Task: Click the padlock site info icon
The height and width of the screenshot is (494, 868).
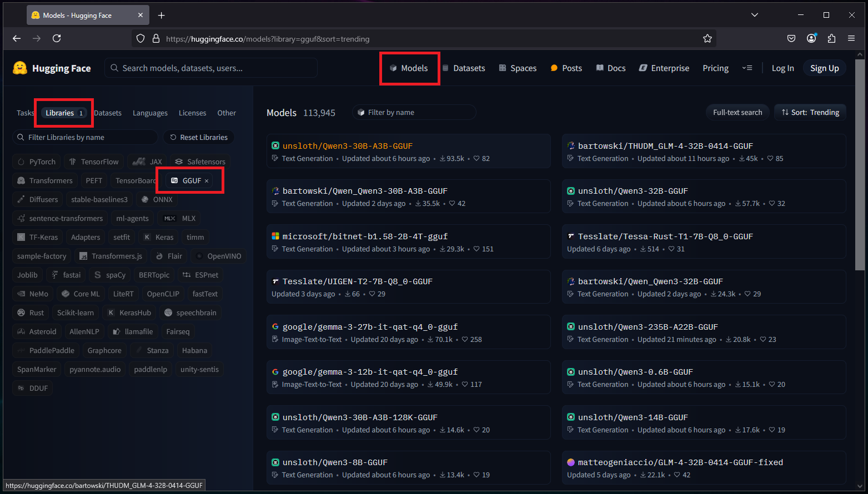Action: point(156,38)
